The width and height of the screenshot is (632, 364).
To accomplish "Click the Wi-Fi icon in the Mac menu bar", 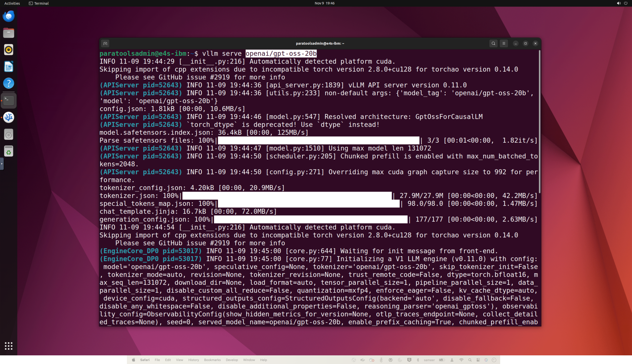I will point(461,360).
